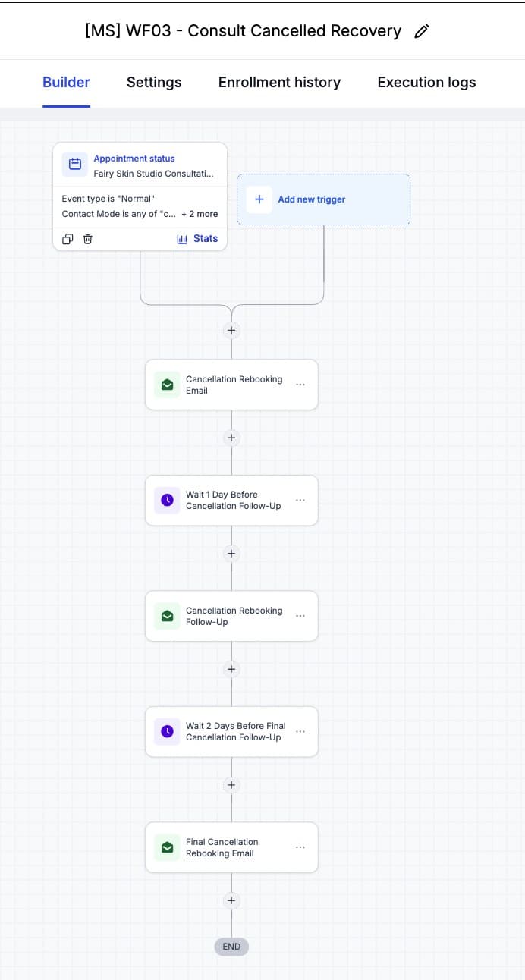Click the workflow title "[MS] WF03 - Consult Cancelled Recovery"

pos(244,31)
